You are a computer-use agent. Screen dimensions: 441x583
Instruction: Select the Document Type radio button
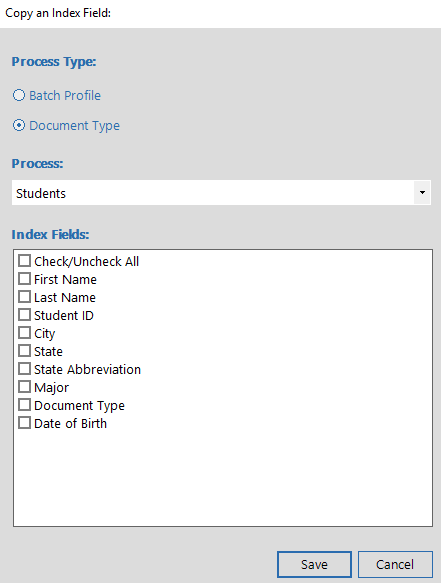coord(19,125)
